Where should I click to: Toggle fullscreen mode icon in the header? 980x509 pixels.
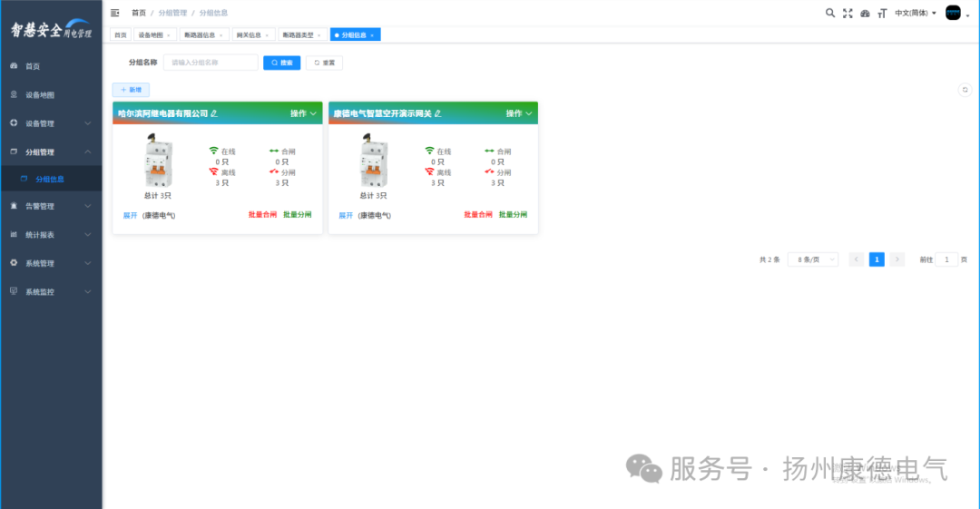pyautogui.click(x=848, y=13)
